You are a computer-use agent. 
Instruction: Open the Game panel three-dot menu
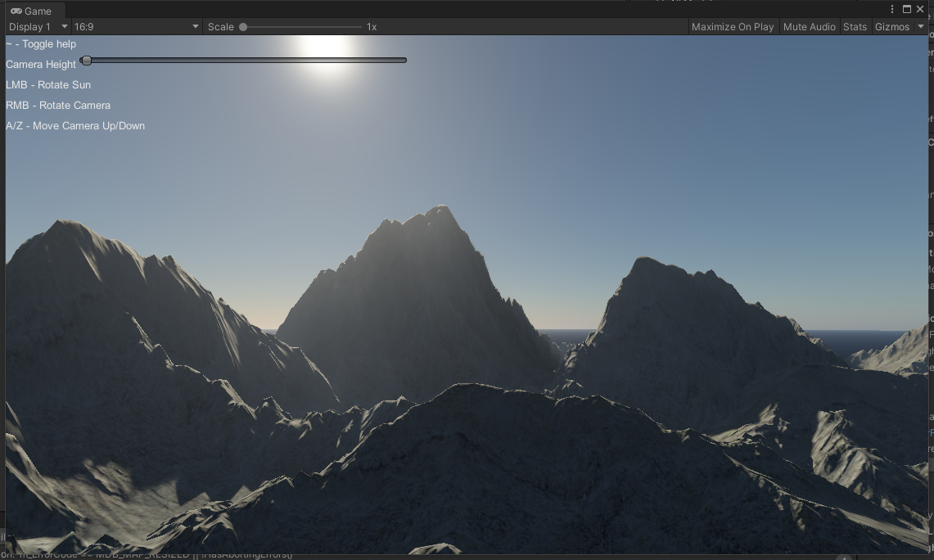click(x=891, y=9)
